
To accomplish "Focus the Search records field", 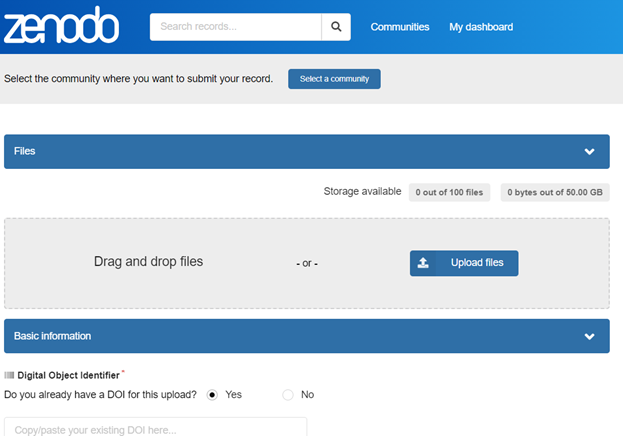I will 235,27.
